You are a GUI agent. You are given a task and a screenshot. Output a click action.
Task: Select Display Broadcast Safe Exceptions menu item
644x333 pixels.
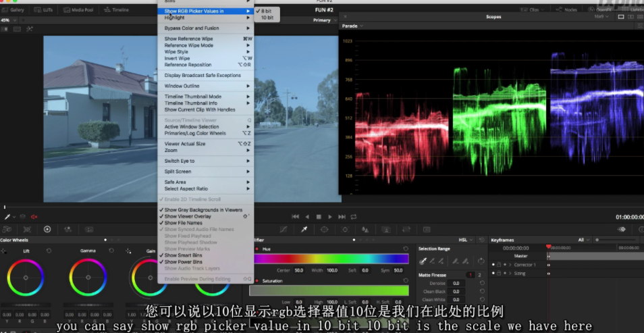click(x=202, y=76)
